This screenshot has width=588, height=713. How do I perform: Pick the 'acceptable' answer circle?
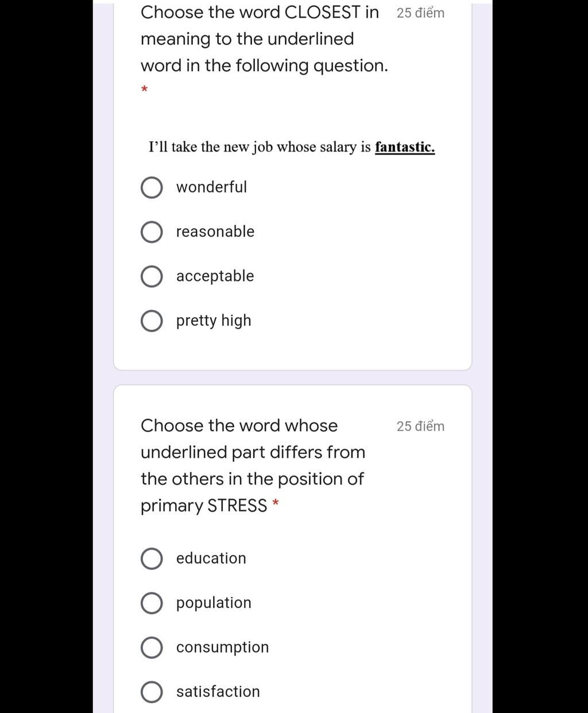click(151, 276)
